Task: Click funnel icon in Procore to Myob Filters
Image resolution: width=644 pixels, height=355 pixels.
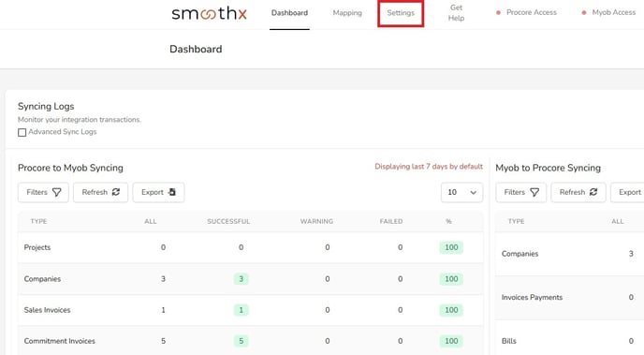Action: click(x=57, y=192)
